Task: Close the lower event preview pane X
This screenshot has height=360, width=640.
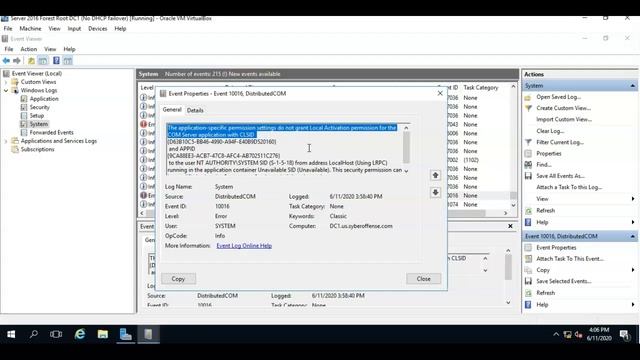Action: pyautogui.click(x=510, y=226)
